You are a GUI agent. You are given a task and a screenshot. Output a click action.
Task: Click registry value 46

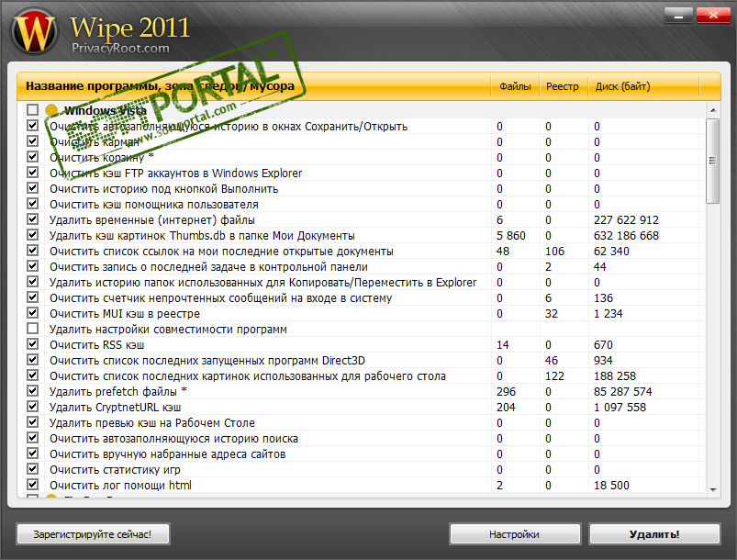[x=552, y=361]
